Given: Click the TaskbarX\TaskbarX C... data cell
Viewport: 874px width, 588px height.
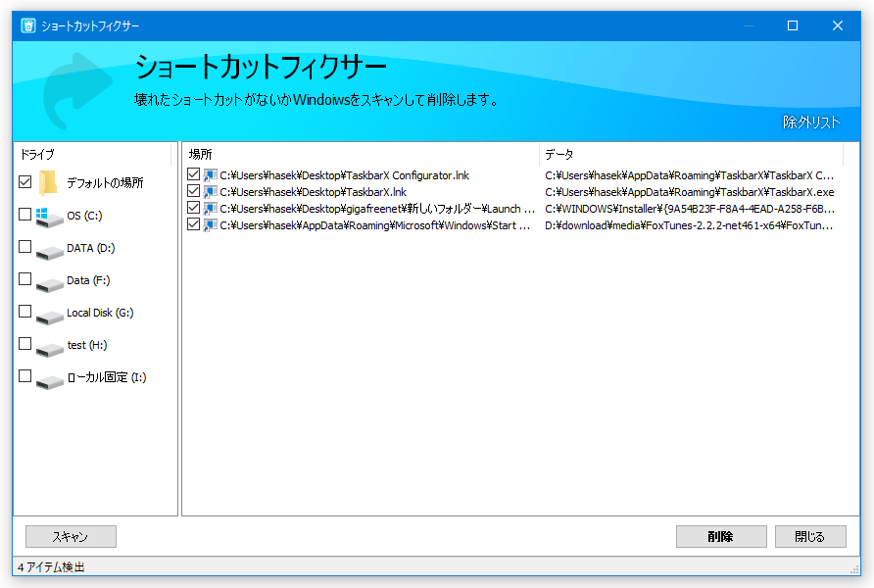Looking at the screenshot, I should point(690,175).
